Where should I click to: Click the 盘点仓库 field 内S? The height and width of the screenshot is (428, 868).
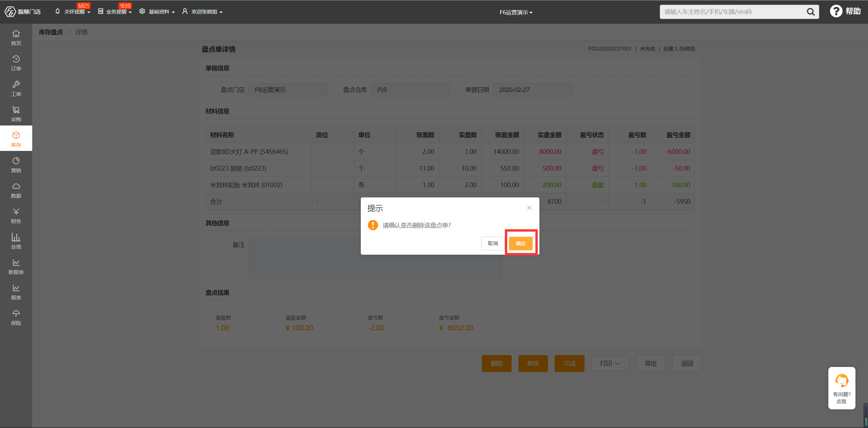pyautogui.click(x=410, y=90)
